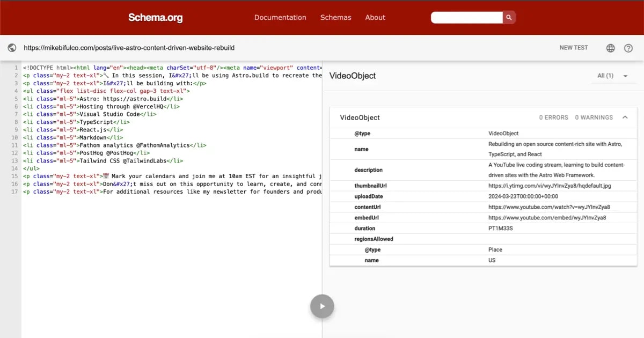Click code line Fathom analytics @FathomAnalytics

[x=115, y=145]
